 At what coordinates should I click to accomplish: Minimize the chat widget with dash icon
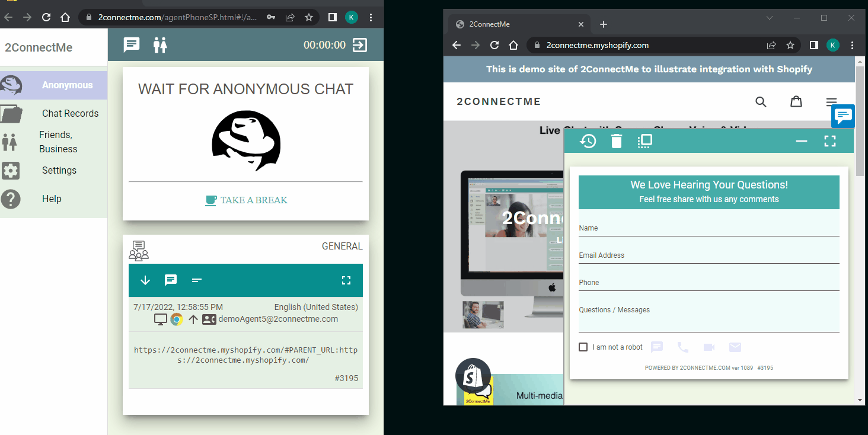coord(802,141)
